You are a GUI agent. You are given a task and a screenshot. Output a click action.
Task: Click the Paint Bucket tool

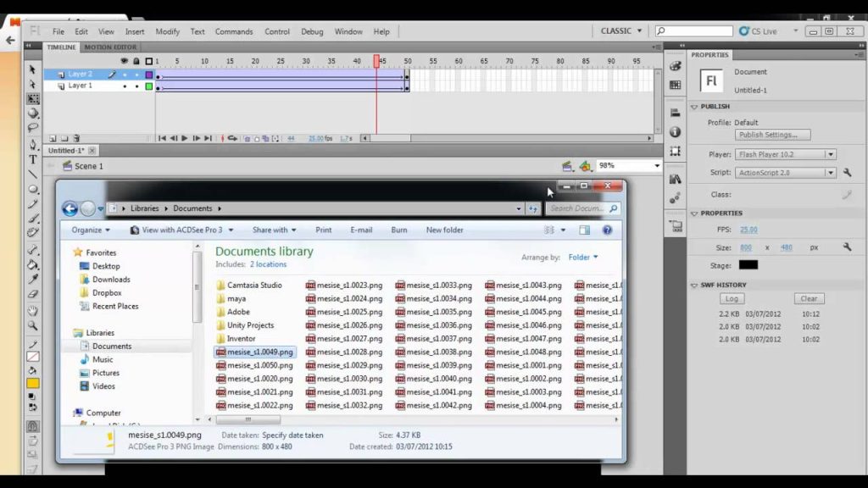click(33, 264)
